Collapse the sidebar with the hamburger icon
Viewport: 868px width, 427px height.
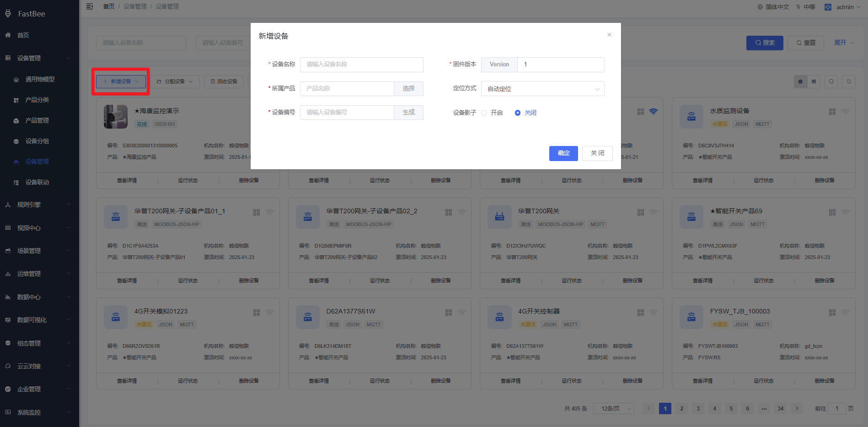click(90, 6)
